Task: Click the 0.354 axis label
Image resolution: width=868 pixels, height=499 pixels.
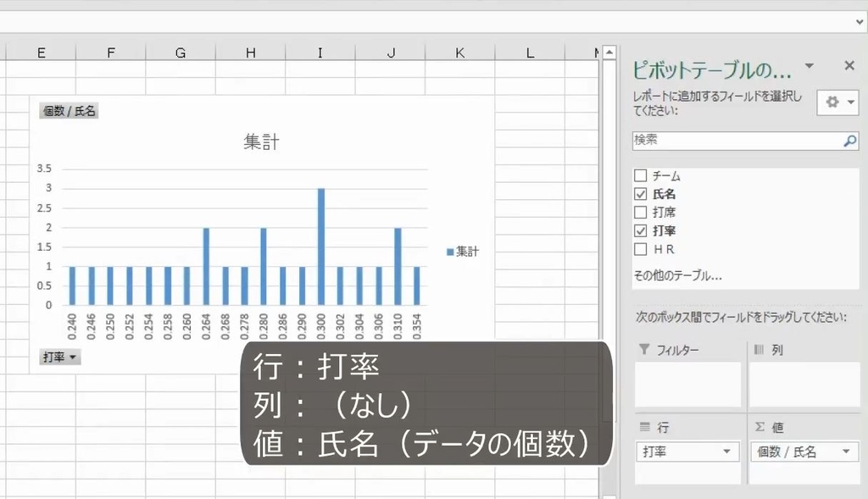Action: [417, 326]
